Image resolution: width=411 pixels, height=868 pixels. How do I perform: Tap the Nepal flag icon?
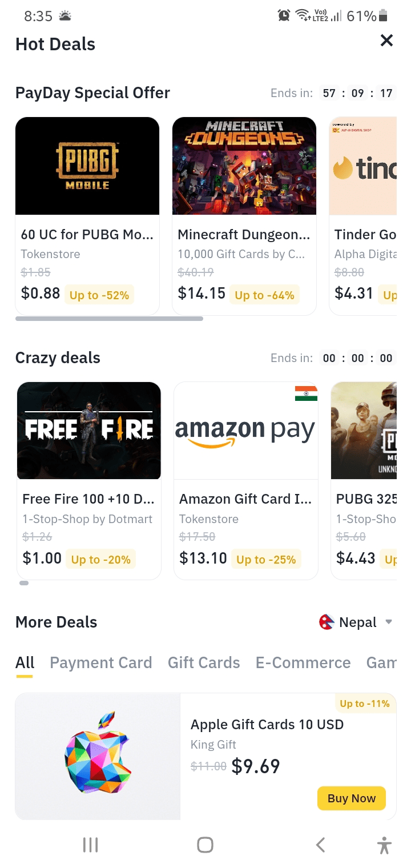[x=326, y=622]
